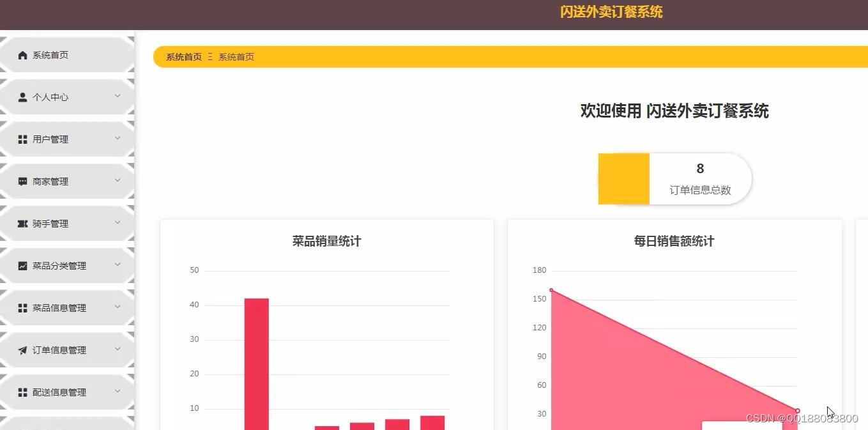Click the grid icon beside 用户管理
868x430 pixels.
23,139
